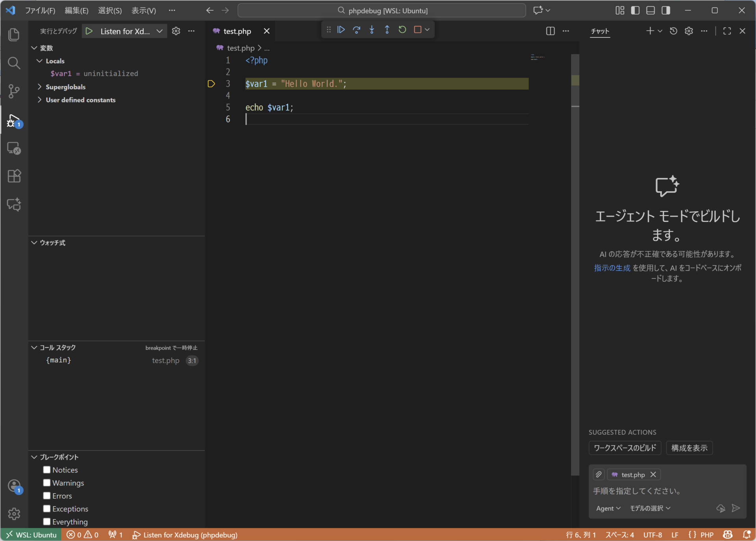Open the Source Control view

point(14,91)
